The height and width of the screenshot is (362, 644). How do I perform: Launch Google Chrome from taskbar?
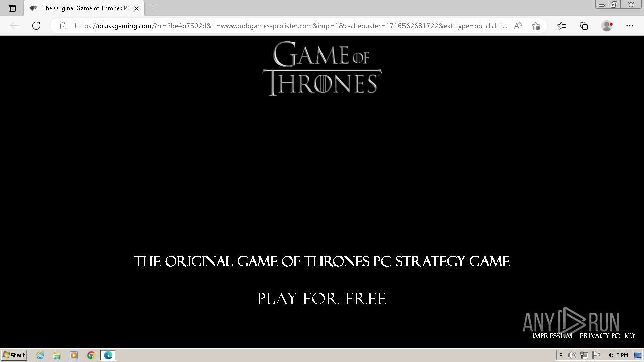(x=91, y=355)
